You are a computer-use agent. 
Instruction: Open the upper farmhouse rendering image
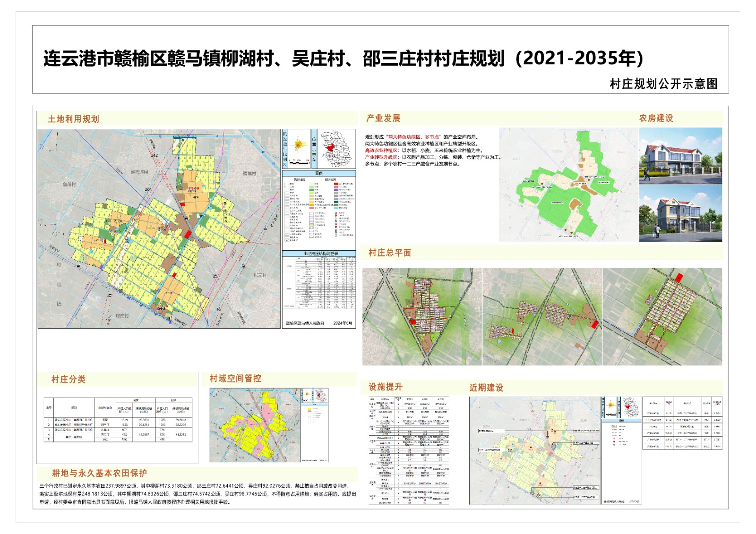click(x=680, y=156)
